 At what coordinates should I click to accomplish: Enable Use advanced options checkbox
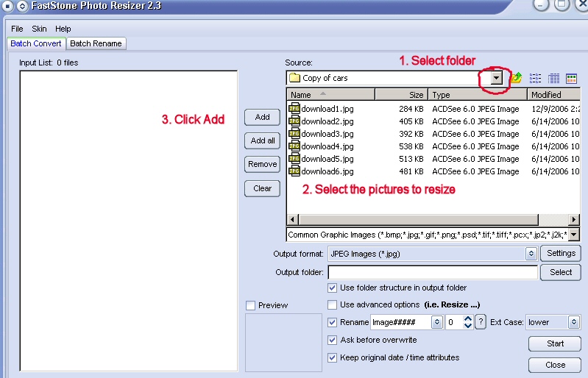[x=333, y=304]
